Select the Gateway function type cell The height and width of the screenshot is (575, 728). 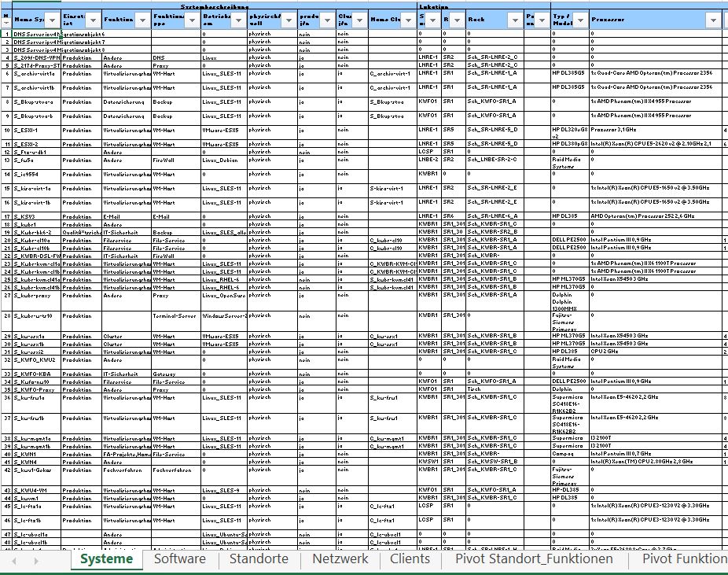[x=176, y=374]
